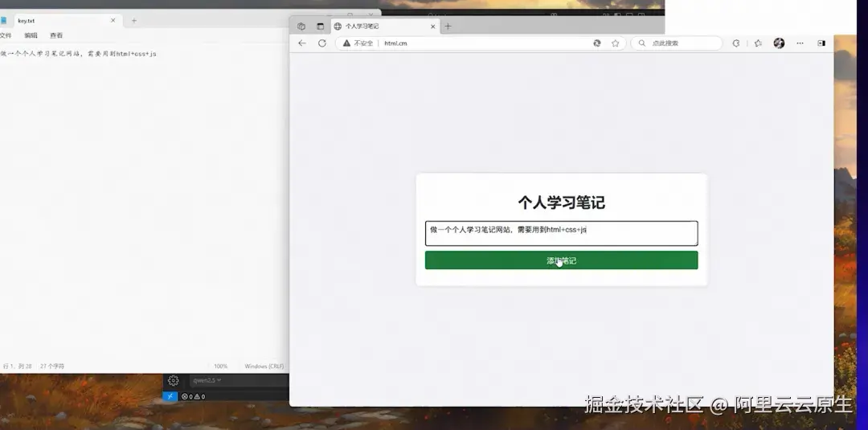Open the browser profile avatar
Image resolution: width=868 pixels, height=430 pixels.
pos(779,43)
